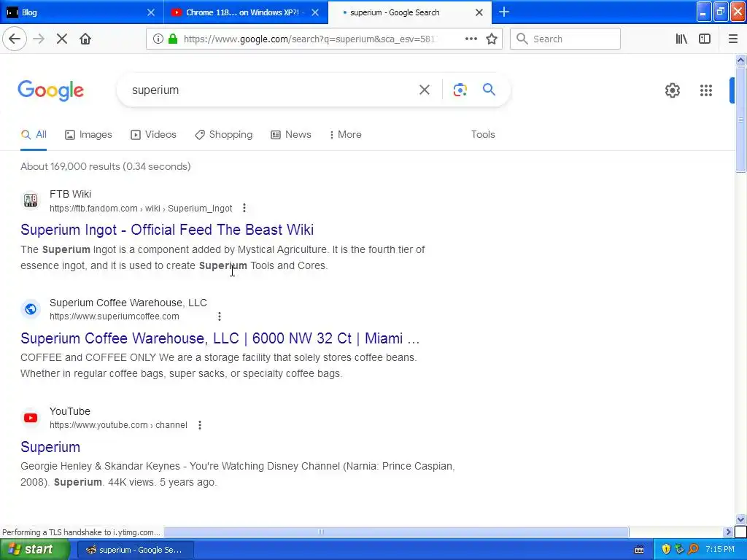Image resolution: width=747 pixels, height=560 pixels.
Task: Clear the Google search query
Action: [424, 90]
